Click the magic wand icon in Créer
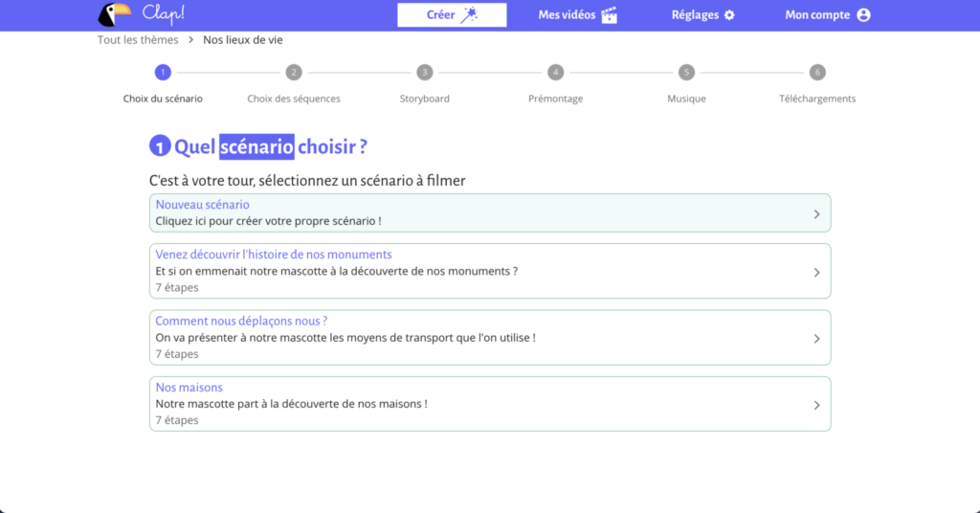 point(469,14)
